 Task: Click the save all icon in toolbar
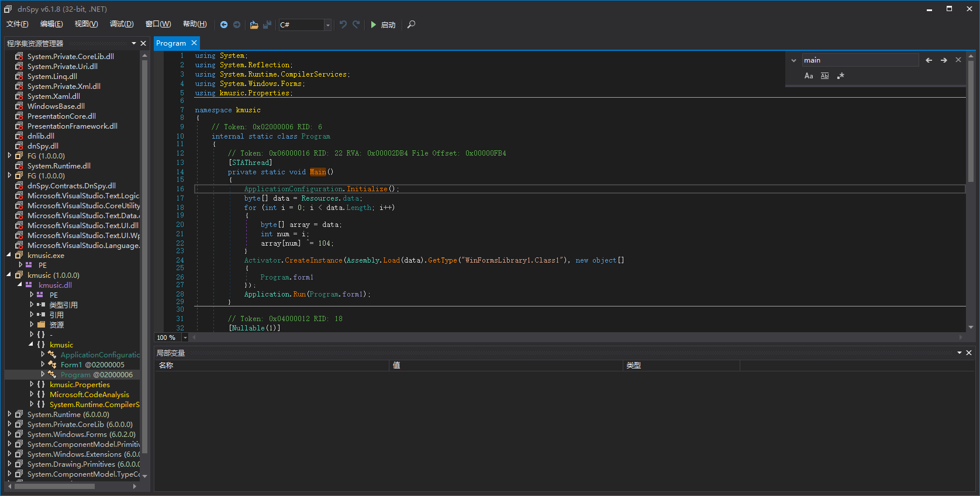click(267, 25)
